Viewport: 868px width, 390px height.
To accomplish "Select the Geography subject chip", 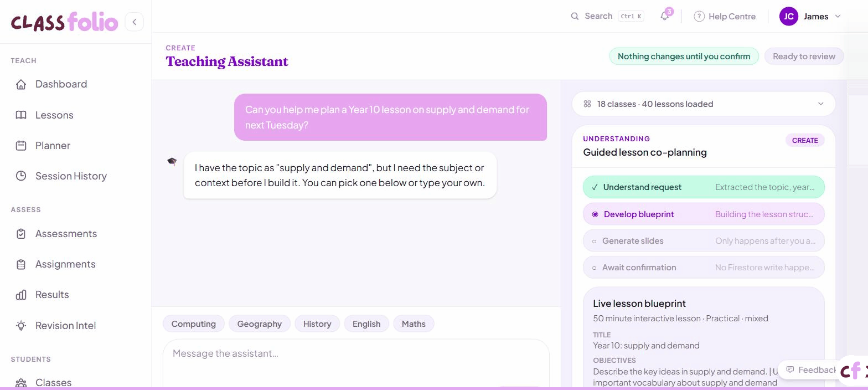I will tap(260, 324).
